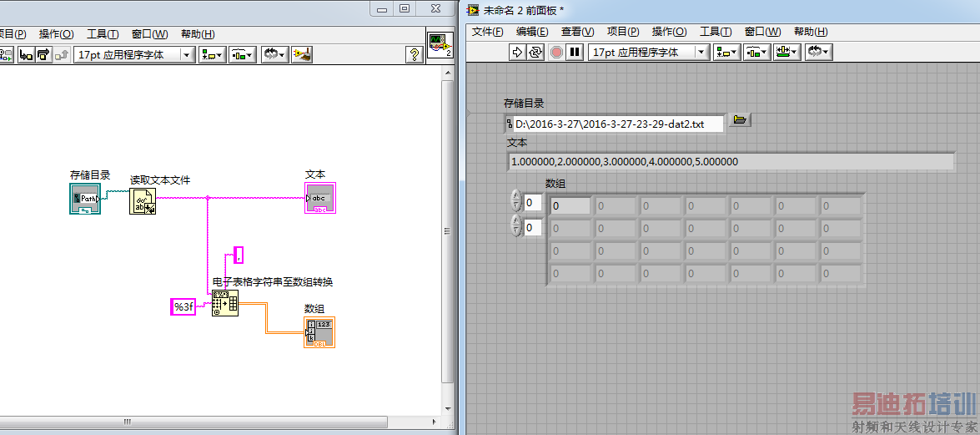Open 文件(F) menu in front panel
This screenshot has height=435, width=980.
[x=488, y=32]
